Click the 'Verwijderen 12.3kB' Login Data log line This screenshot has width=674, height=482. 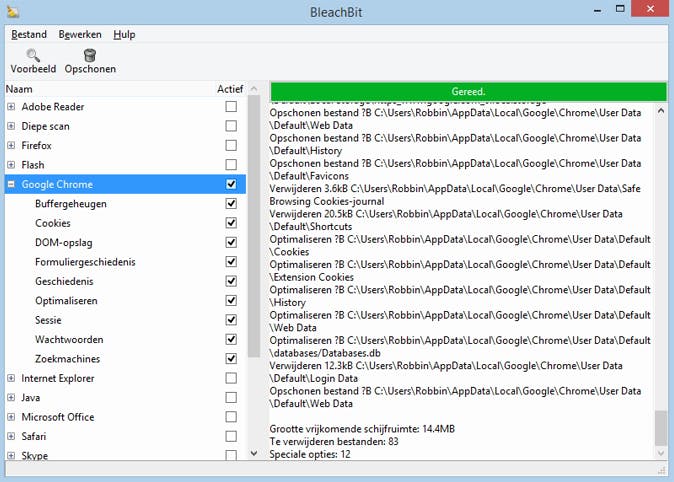pos(446,372)
